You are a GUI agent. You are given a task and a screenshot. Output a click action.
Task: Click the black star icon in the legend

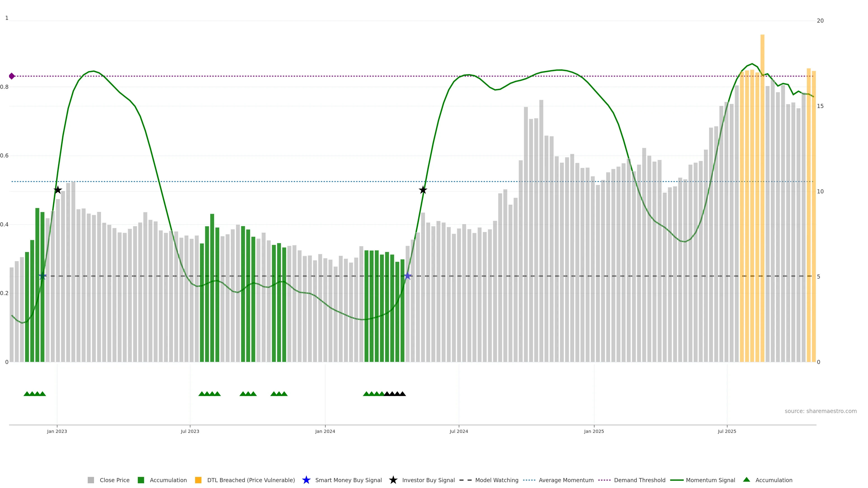pyautogui.click(x=393, y=480)
